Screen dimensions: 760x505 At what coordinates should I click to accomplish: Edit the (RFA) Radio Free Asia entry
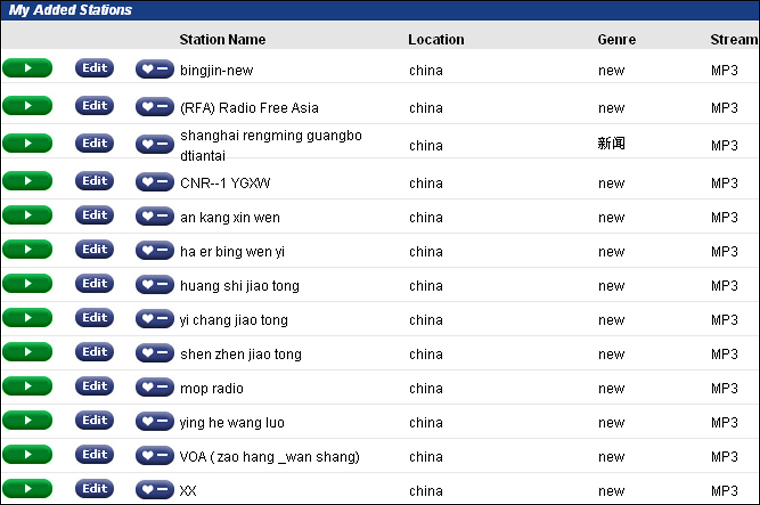point(94,106)
